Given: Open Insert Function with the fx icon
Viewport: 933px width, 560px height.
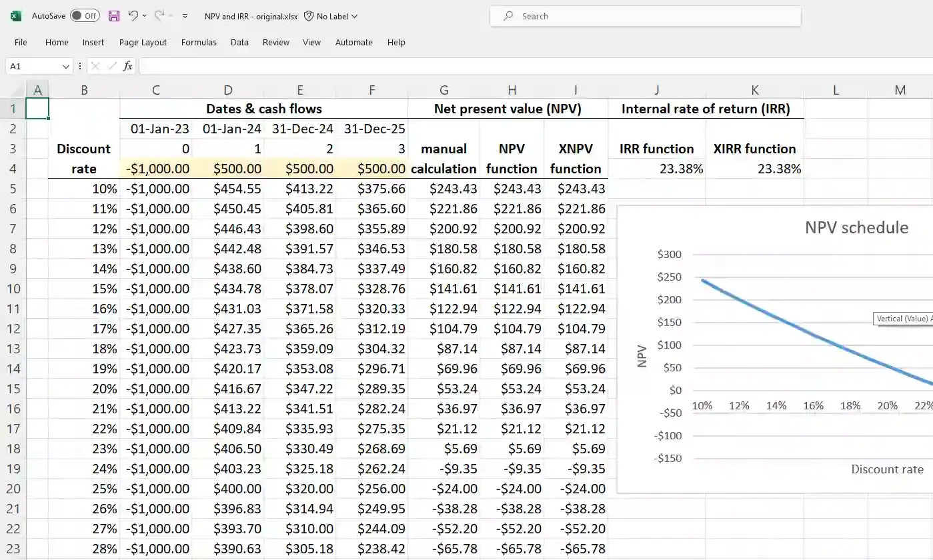Looking at the screenshot, I should click(x=127, y=66).
